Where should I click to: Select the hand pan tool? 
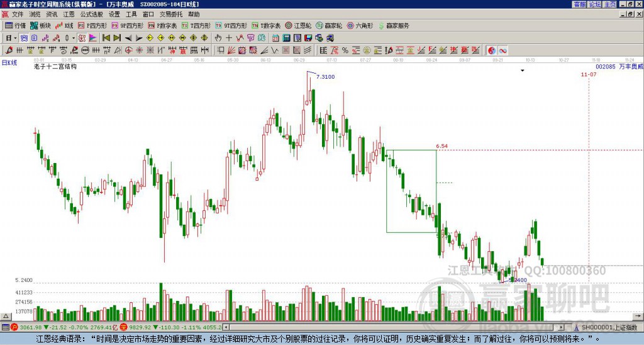[218, 38]
